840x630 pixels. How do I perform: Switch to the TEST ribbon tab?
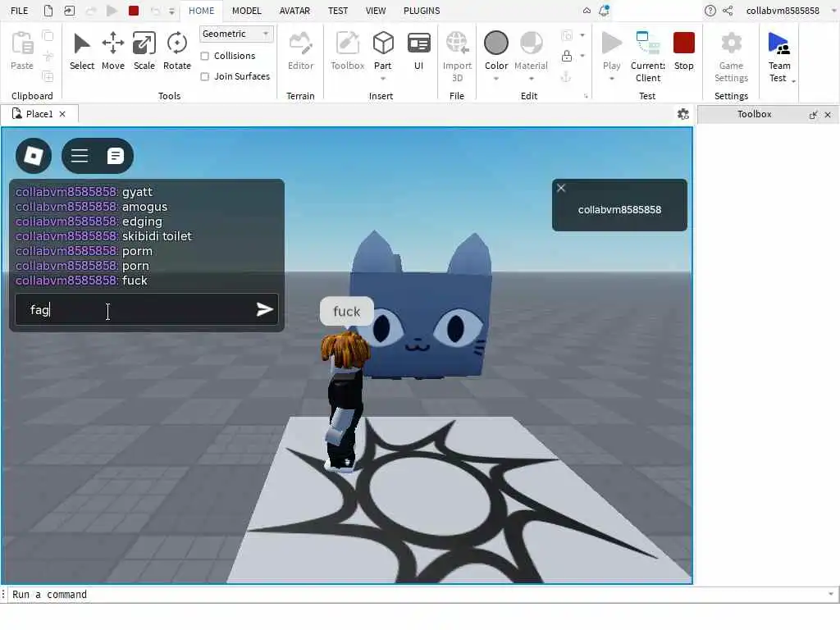(338, 11)
